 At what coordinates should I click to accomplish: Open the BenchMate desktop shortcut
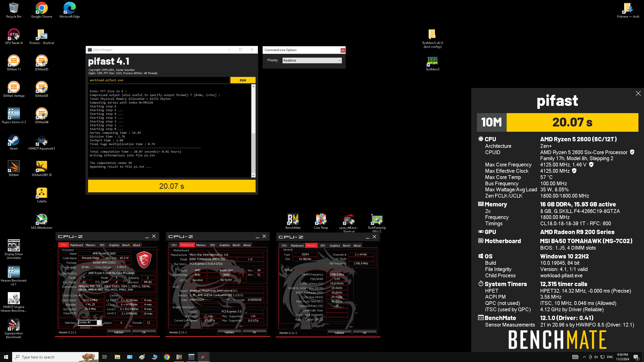293,221
